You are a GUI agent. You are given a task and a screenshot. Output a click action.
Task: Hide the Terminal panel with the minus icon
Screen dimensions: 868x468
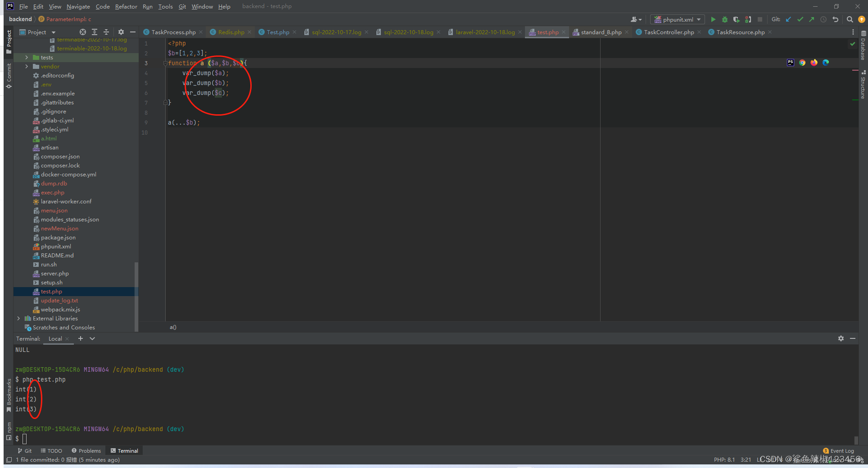coord(853,338)
